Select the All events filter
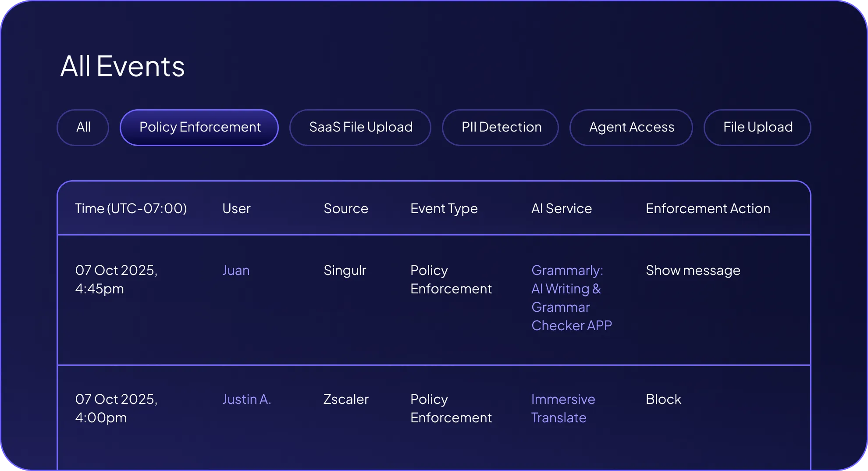The image size is (868, 471). point(83,127)
